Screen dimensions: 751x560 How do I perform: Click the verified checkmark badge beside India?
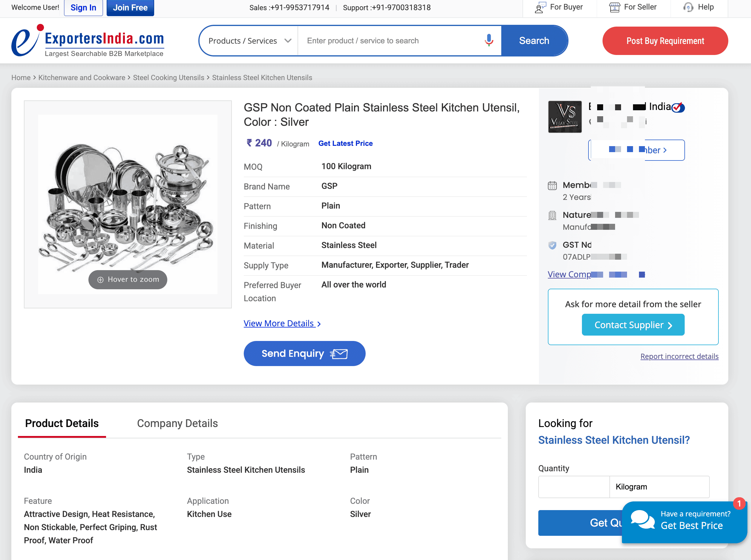coord(678,108)
